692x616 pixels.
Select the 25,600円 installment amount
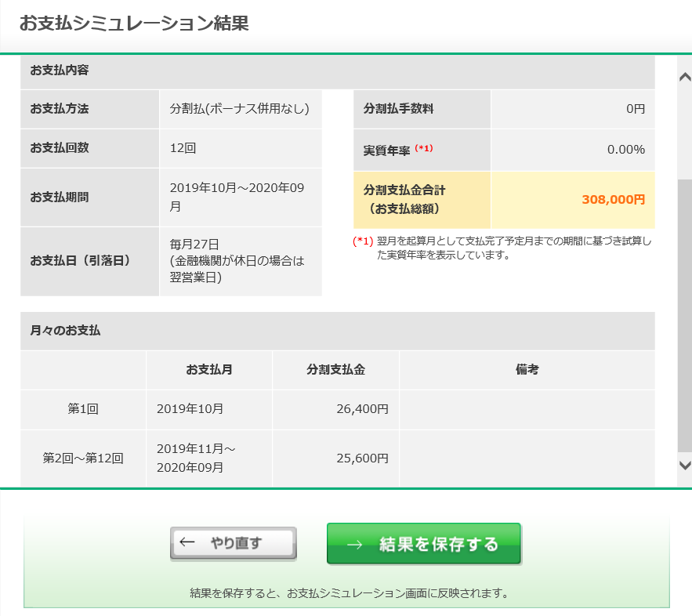point(362,458)
